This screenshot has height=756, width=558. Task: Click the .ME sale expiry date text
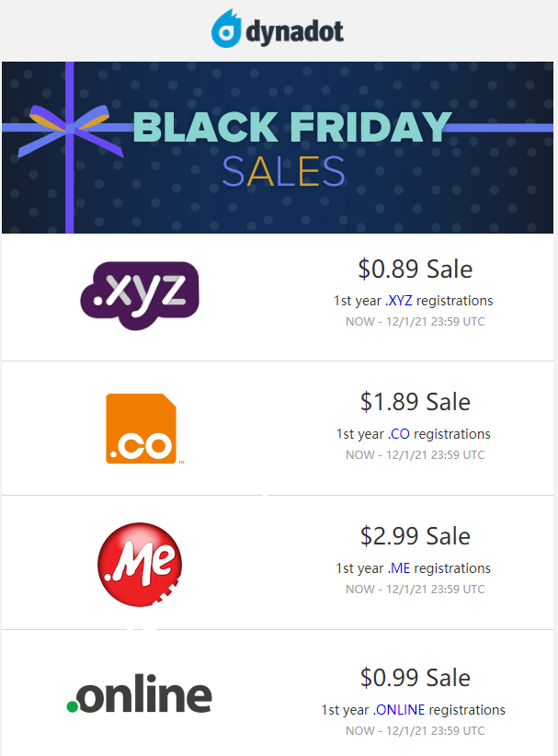pos(415,590)
